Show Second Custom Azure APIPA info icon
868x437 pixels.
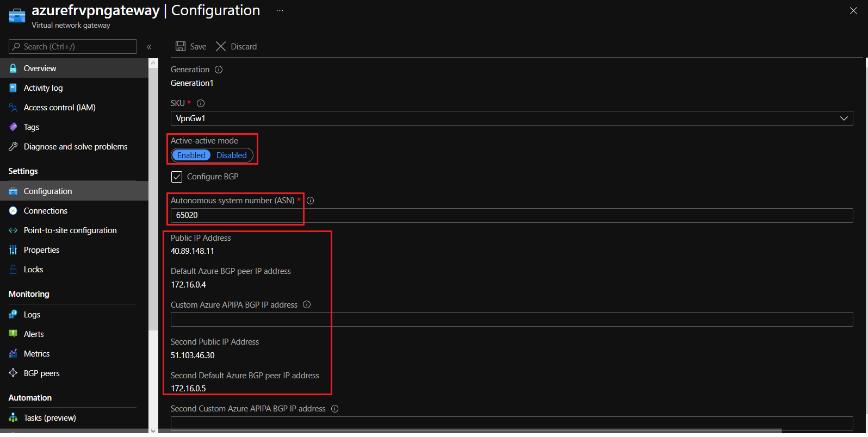click(x=335, y=409)
